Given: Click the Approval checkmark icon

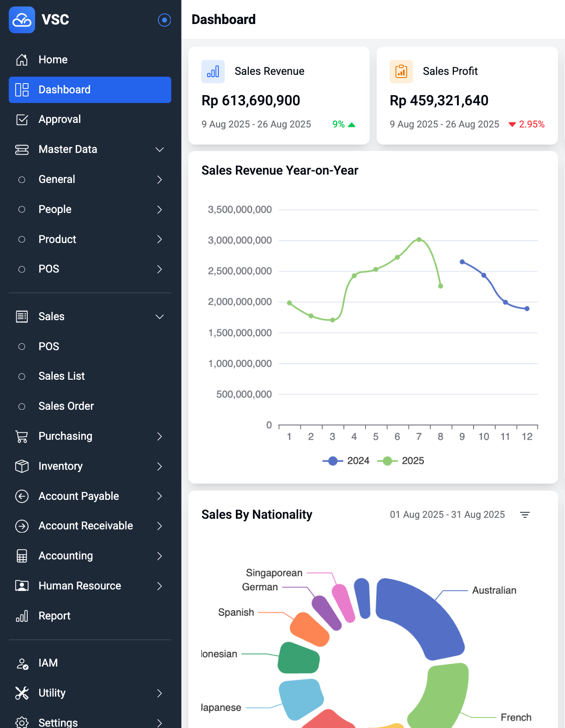Looking at the screenshot, I should click(x=22, y=120).
